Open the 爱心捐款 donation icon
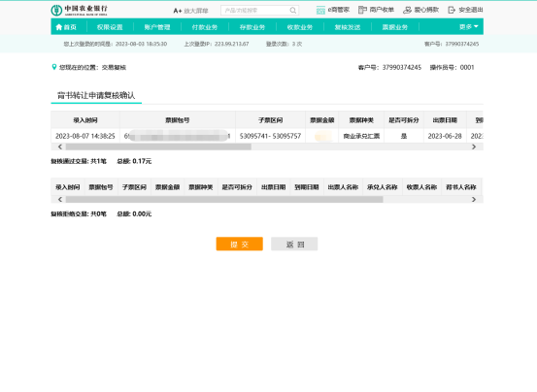Viewport: 537px width, 392px height. [x=407, y=10]
